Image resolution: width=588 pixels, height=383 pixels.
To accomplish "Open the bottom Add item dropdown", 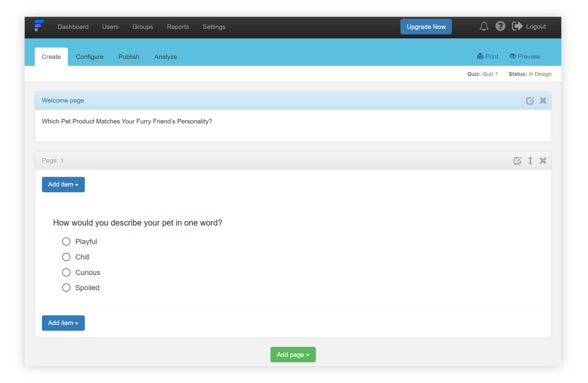I will (63, 323).
